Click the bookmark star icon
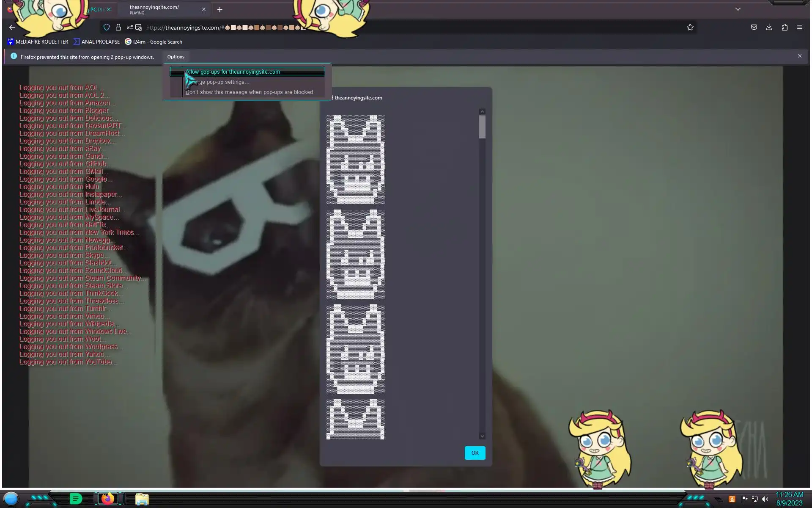 (x=690, y=28)
